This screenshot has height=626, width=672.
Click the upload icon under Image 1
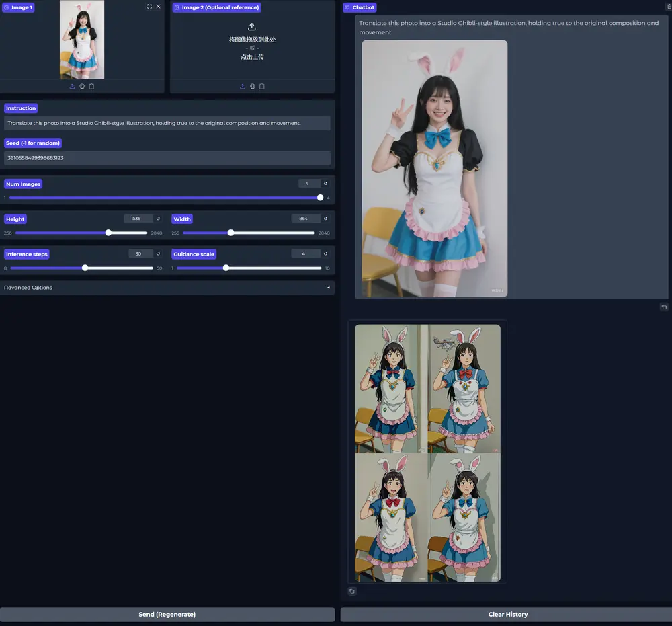point(73,87)
